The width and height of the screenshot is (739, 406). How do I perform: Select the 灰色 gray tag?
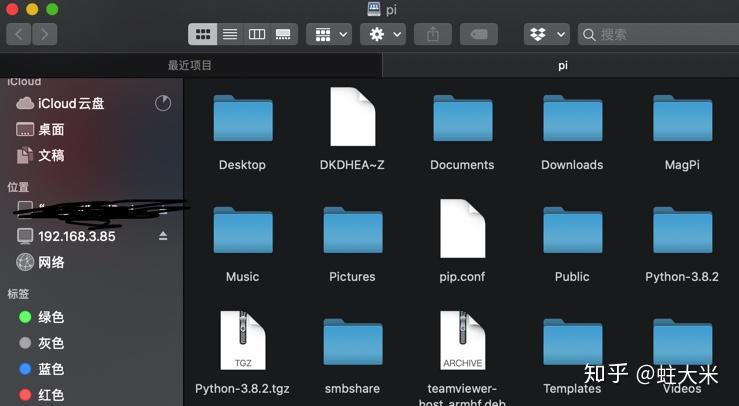pyautogui.click(x=41, y=343)
